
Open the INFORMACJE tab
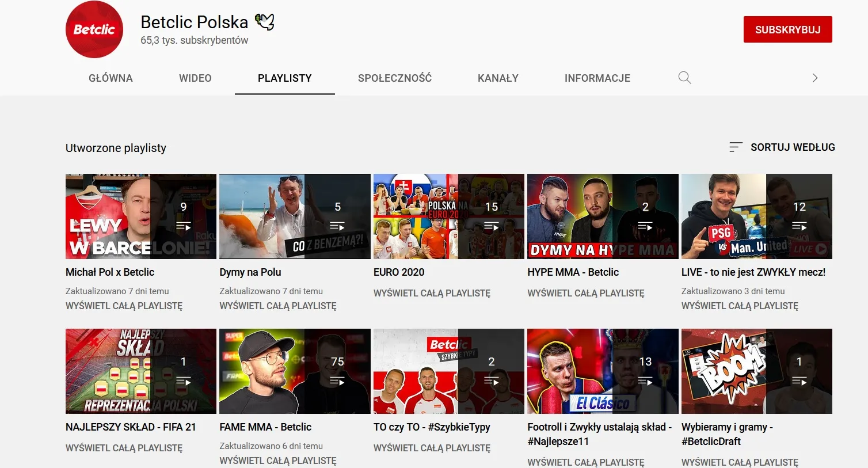coord(597,78)
